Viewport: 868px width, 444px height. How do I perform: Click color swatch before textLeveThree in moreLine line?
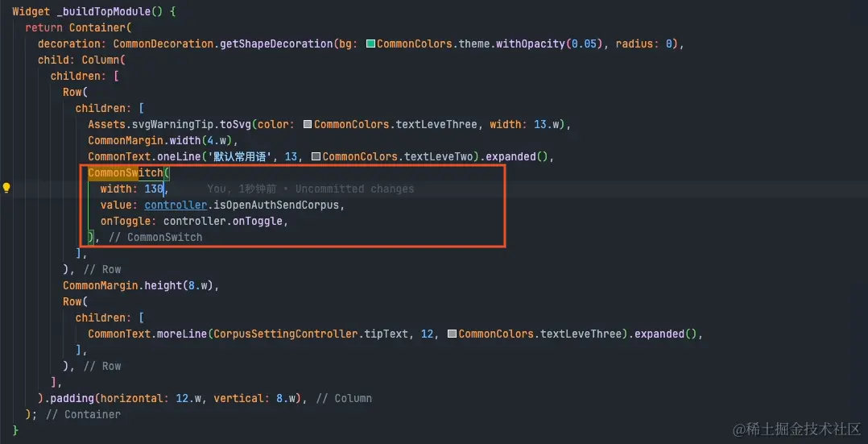(x=452, y=334)
